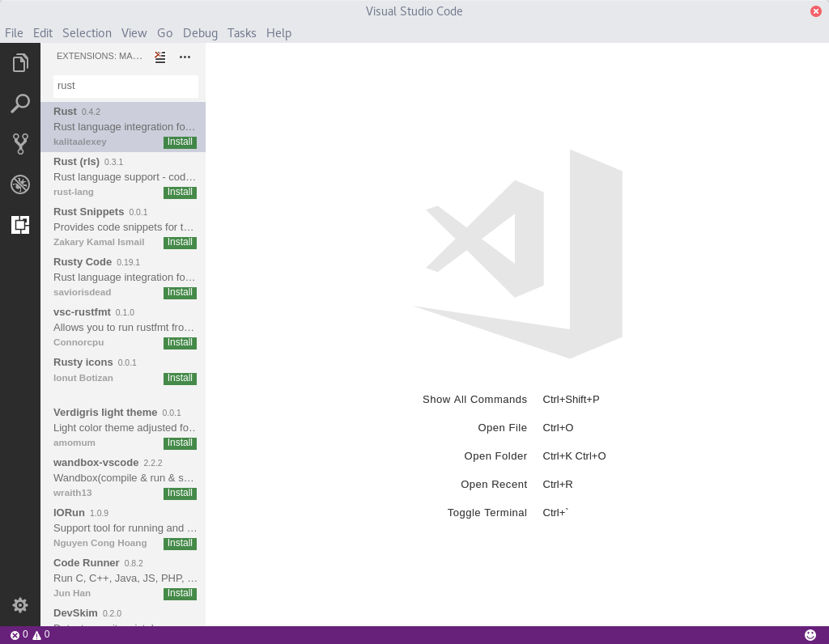Click publisher name Nguyen Cong Hoang
The image size is (829, 644).
(x=100, y=544)
